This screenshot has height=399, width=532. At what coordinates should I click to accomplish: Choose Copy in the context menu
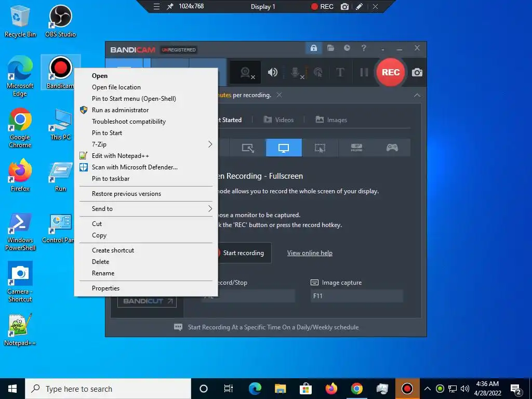[x=146, y=235]
